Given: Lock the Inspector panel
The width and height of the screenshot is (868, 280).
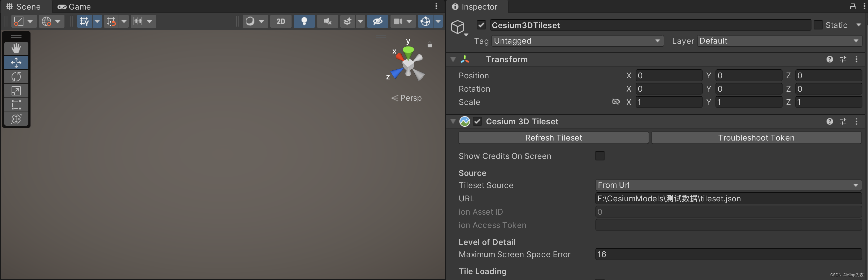Looking at the screenshot, I should 853,6.
